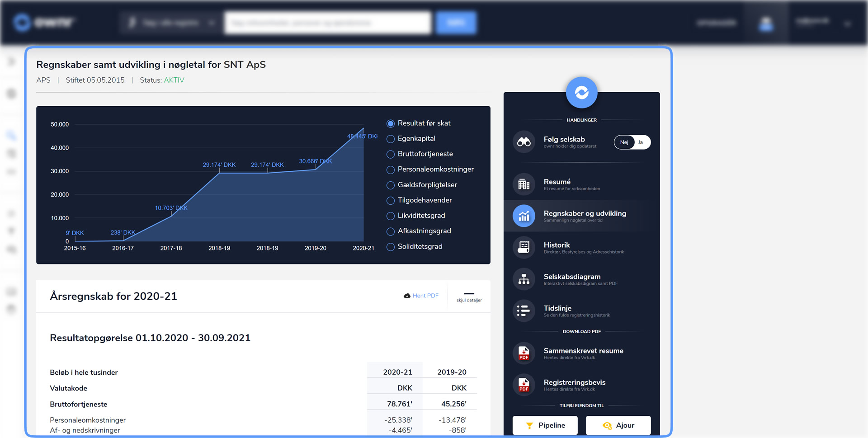This screenshot has width=868, height=438.
Task: Select the Gældsforpligtelser radio button
Action: 391,185
